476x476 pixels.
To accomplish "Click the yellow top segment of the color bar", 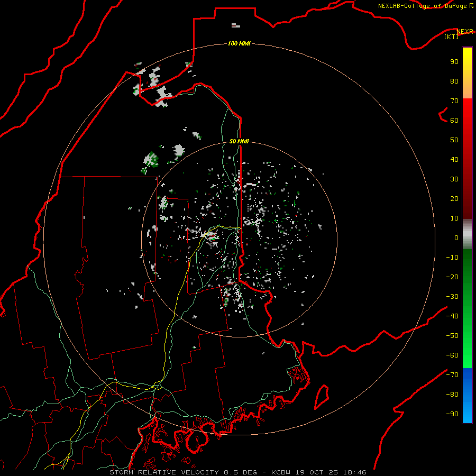I will pos(467,73).
